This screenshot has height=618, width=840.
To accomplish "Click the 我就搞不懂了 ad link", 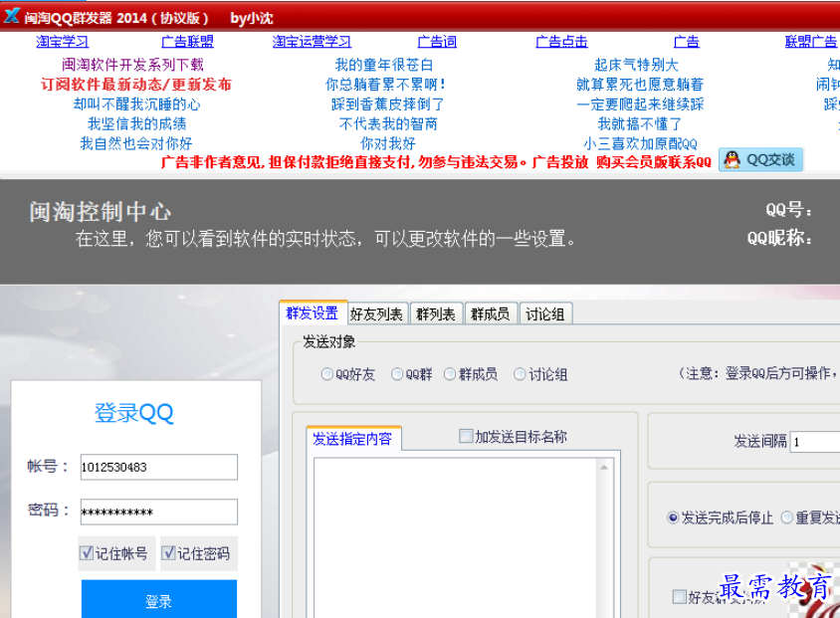I will [640, 124].
